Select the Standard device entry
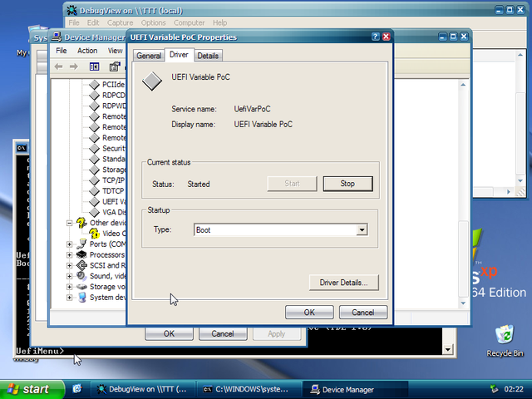532x399 pixels. coord(114,159)
